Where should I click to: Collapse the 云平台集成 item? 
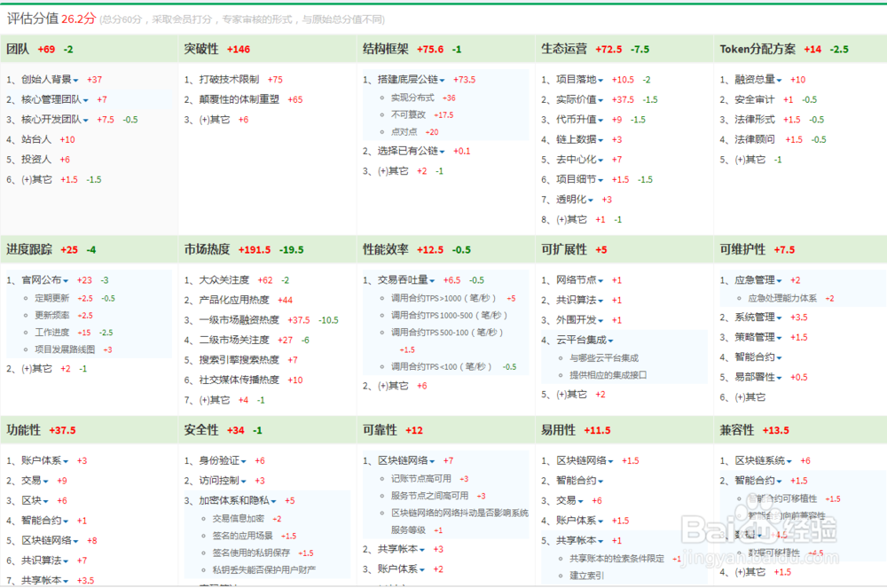pos(610,341)
